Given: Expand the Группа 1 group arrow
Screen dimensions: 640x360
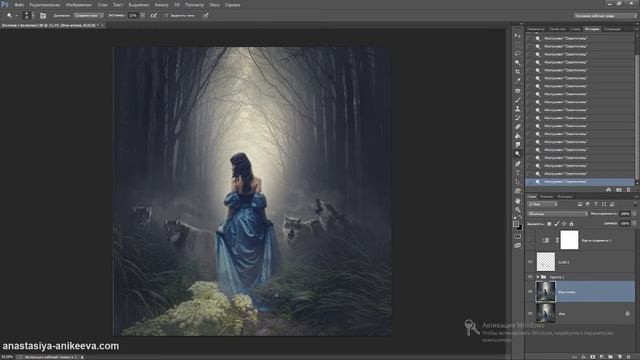Looking at the screenshot, I should pos(538,277).
